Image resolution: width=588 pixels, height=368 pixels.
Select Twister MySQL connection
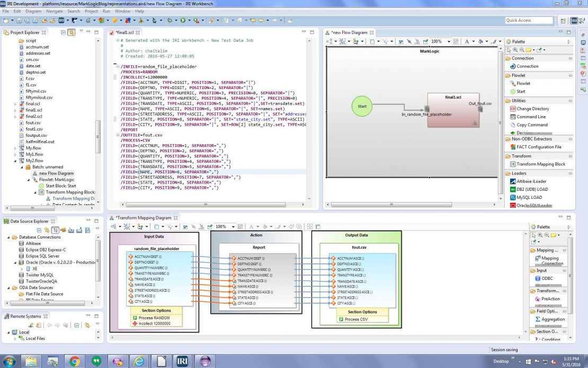pyautogui.click(x=37, y=275)
